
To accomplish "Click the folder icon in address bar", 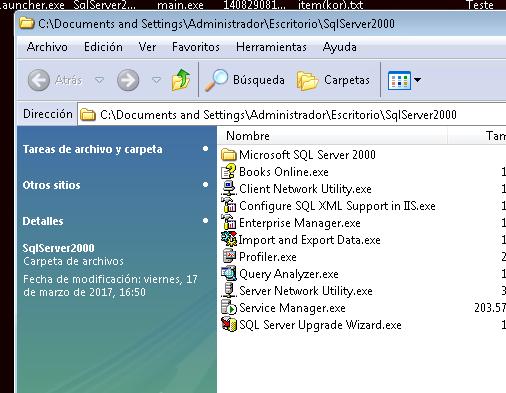I will click(x=88, y=115).
